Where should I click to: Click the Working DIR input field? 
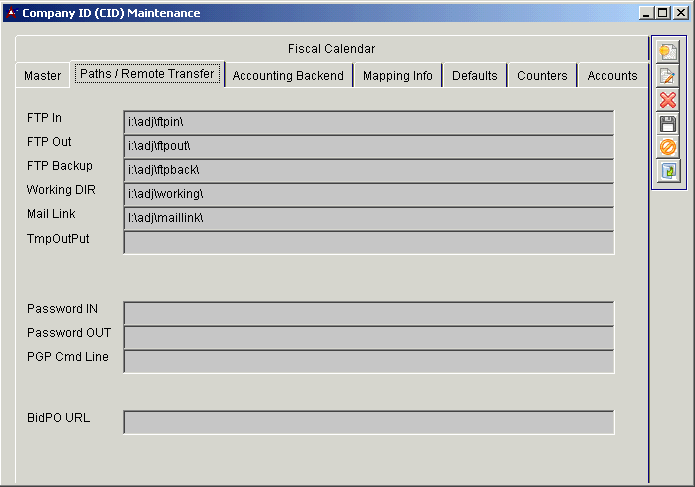[368, 194]
